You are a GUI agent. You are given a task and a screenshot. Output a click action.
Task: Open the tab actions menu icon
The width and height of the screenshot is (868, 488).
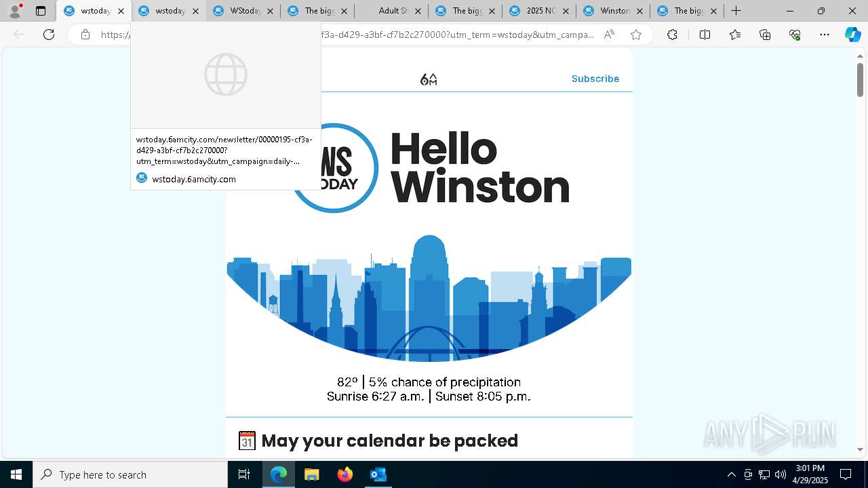(41, 11)
